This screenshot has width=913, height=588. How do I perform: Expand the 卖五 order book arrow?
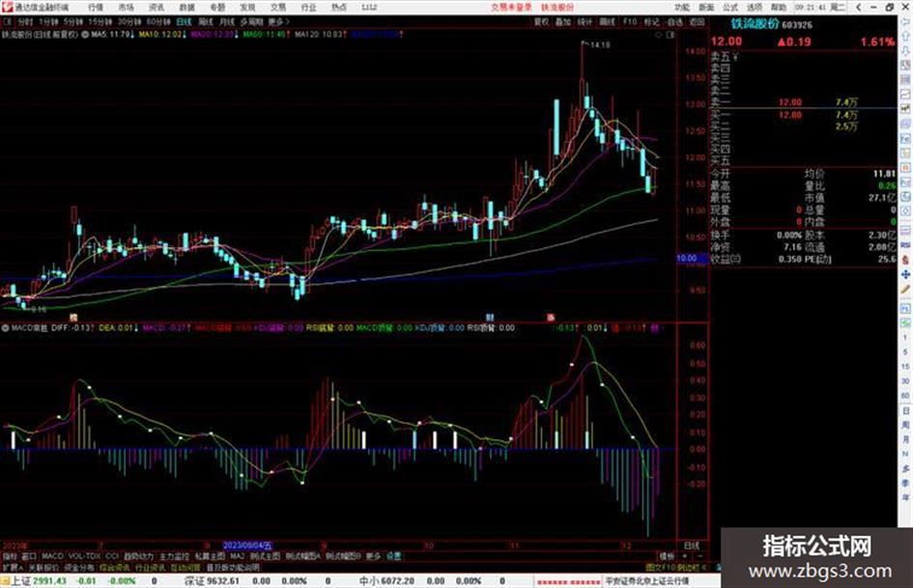(x=736, y=57)
